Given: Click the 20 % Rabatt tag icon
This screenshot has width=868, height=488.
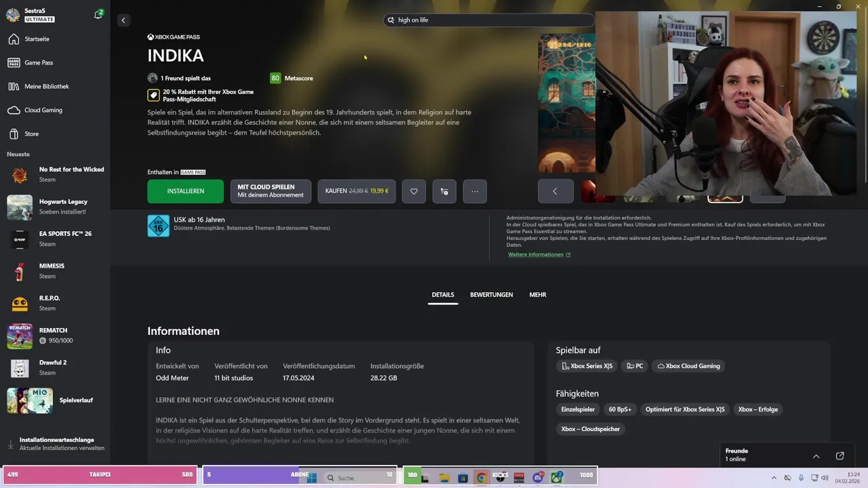Looking at the screenshot, I should click(x=153, y=96).
